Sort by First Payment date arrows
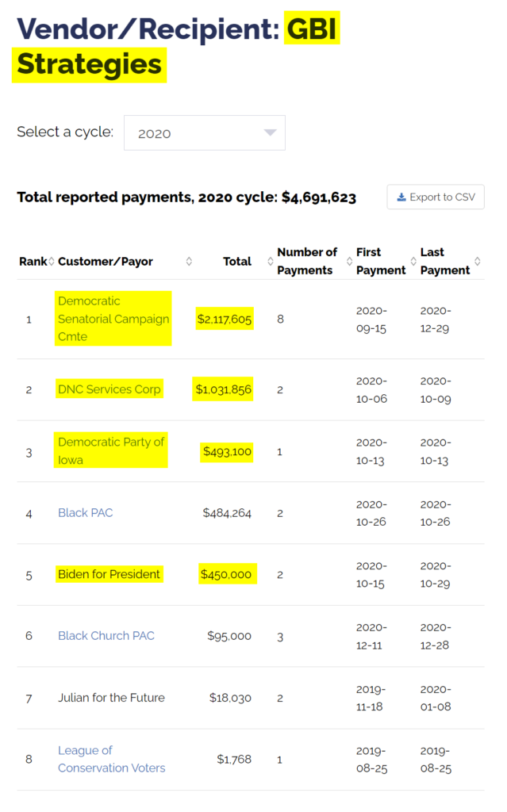Viewport: 507px width, 812px height. coord(413,261)
